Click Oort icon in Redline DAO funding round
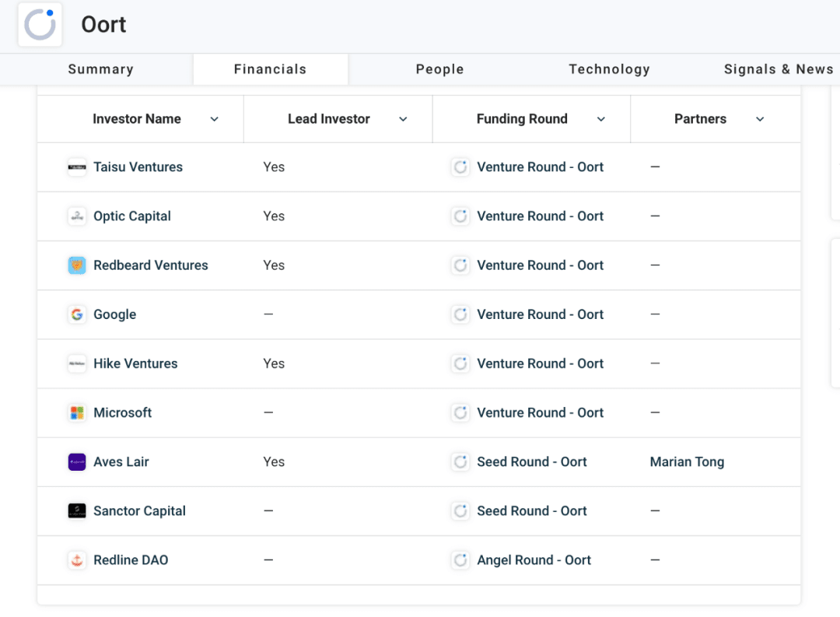 (x=460, y=560)
